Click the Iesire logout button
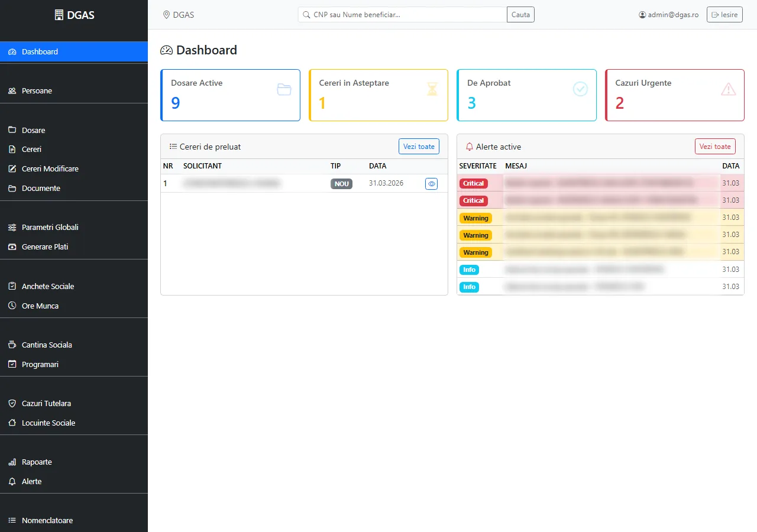 (724, 15)
